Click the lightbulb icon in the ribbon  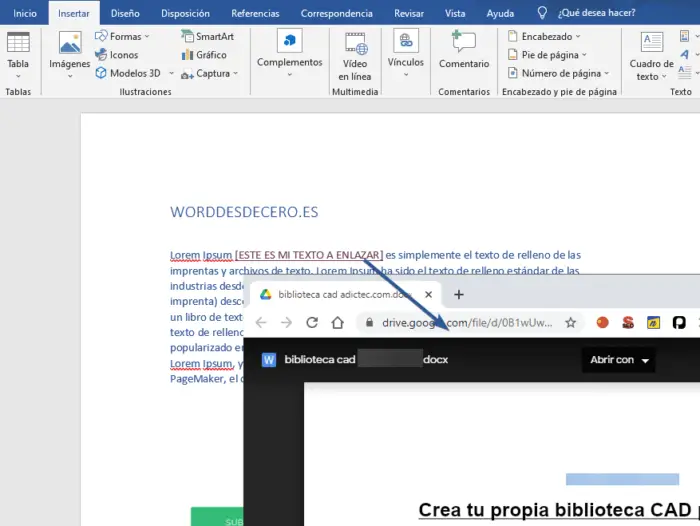tap(542, 13)
